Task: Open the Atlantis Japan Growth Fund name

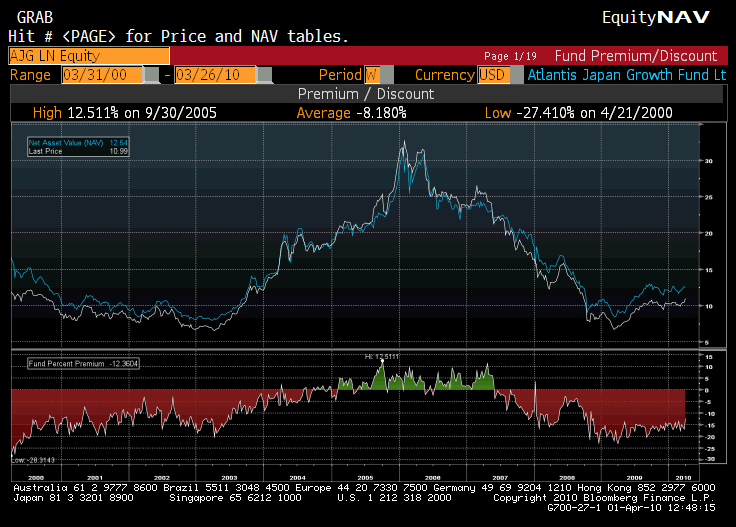Action: (626, 75)
